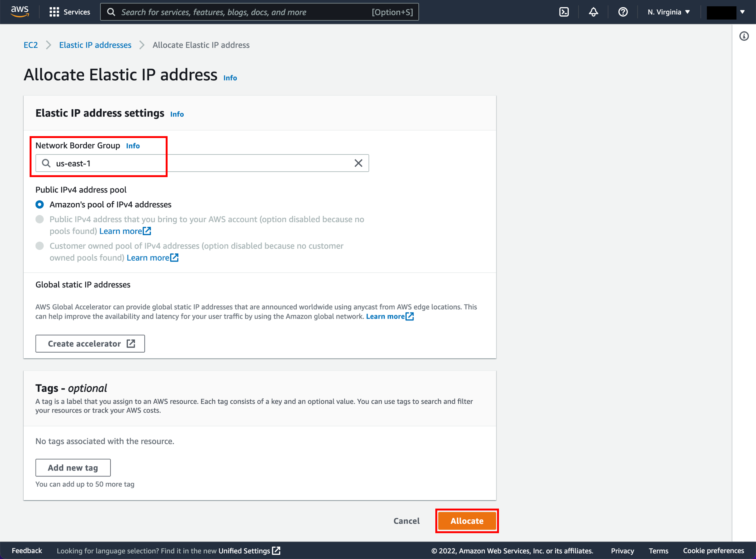Screen dimensions: 756x559
Task: Select bring-your-own public IPv4 address option
Action: pos(40,219)
